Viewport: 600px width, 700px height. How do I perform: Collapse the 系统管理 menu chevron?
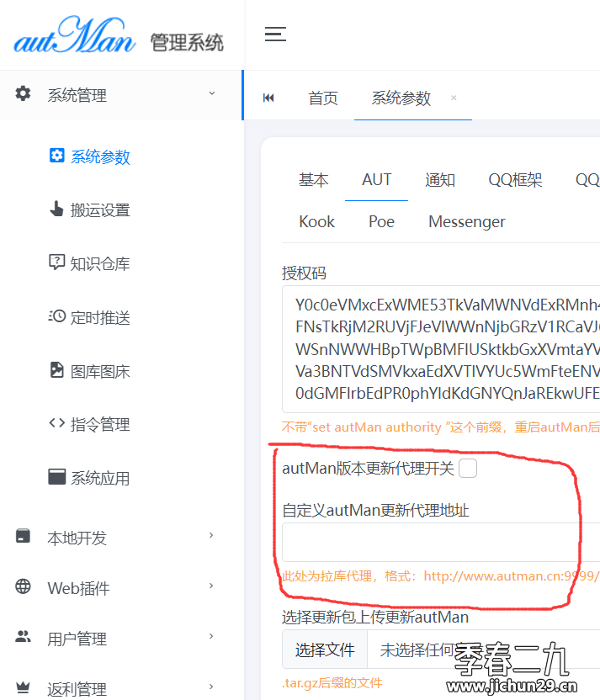pyautogui.click(x=212, y=93)
